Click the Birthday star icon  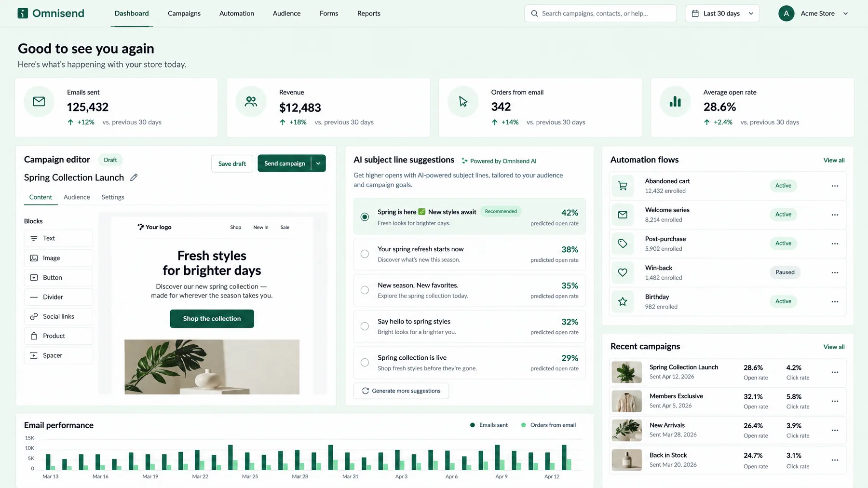pyautogui.click(x=623, y=301)
